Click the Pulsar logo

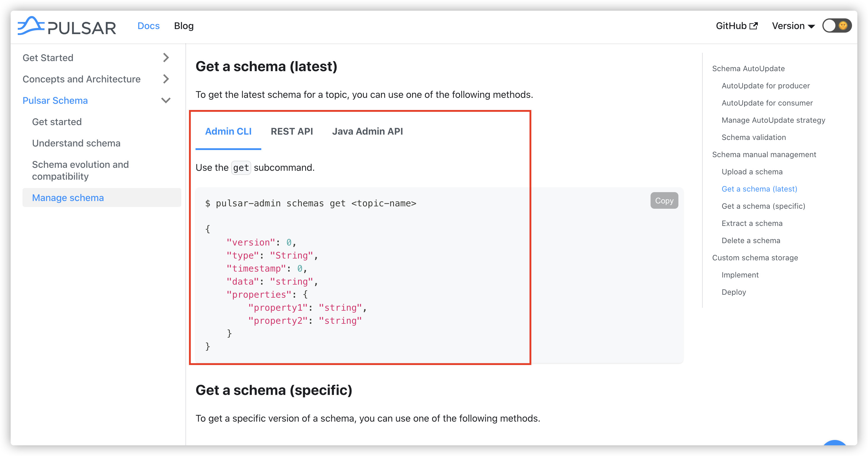click(67, 26)
